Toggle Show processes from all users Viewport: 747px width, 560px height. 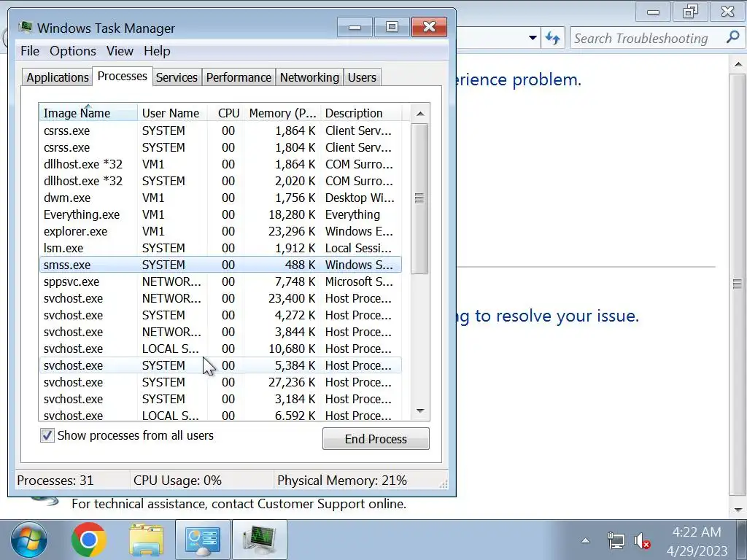coord(47,435)
